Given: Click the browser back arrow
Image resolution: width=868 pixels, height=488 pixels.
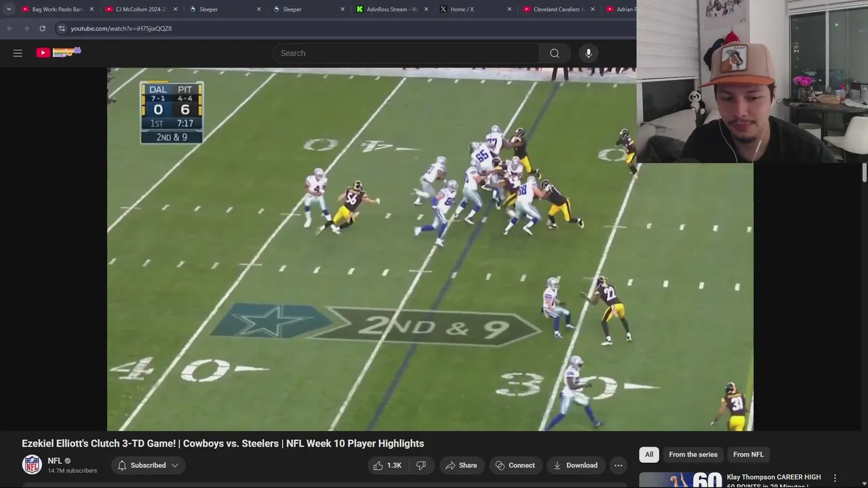Looking at the screenshot, I should coord(9,28).
